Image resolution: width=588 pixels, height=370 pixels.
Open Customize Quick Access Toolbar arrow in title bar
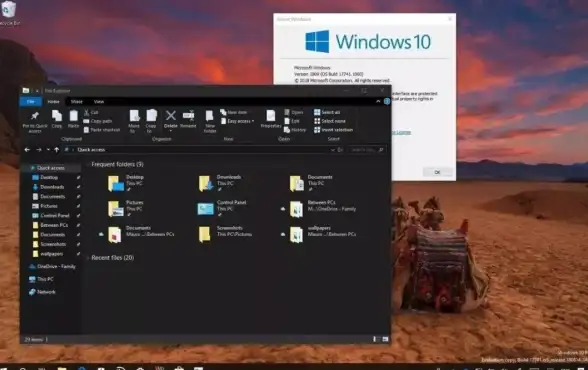point(38,91)
